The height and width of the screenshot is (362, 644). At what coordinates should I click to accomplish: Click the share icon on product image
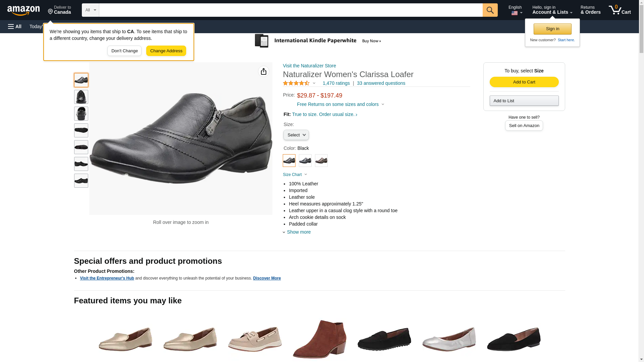[x=263, y=71]
